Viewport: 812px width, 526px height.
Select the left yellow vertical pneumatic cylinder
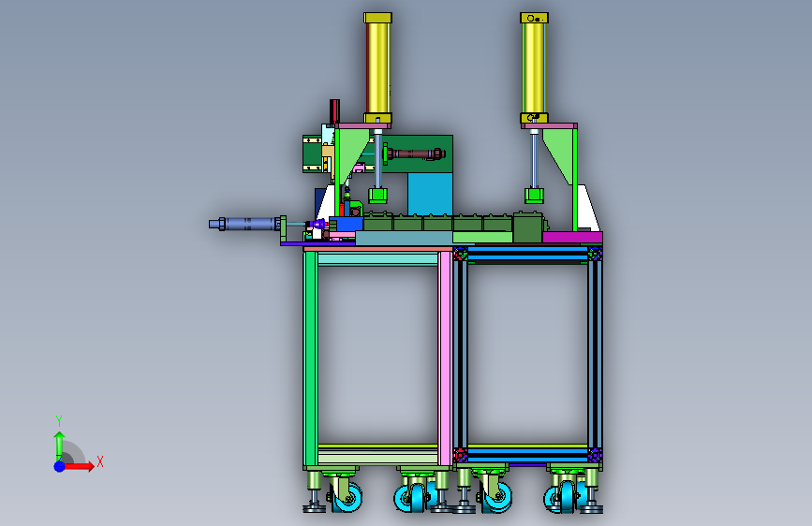click(x=378, y=67)
